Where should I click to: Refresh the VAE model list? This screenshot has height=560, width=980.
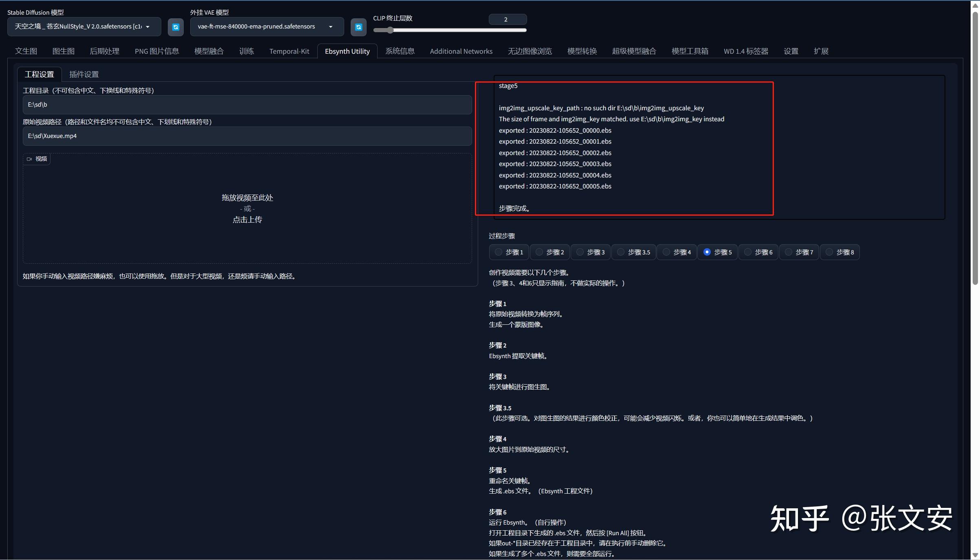pos(358,27)
